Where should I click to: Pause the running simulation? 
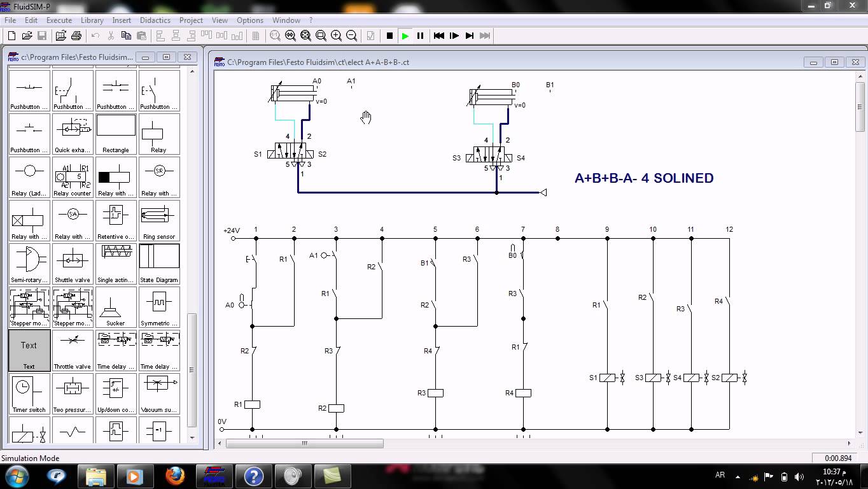[x=420, y=36]
